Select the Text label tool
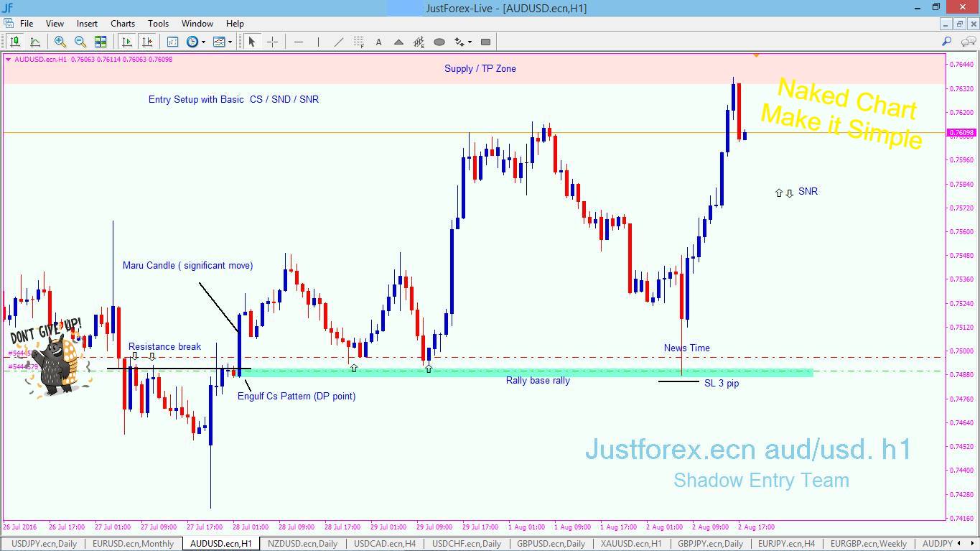 click(x=378, y=41)
